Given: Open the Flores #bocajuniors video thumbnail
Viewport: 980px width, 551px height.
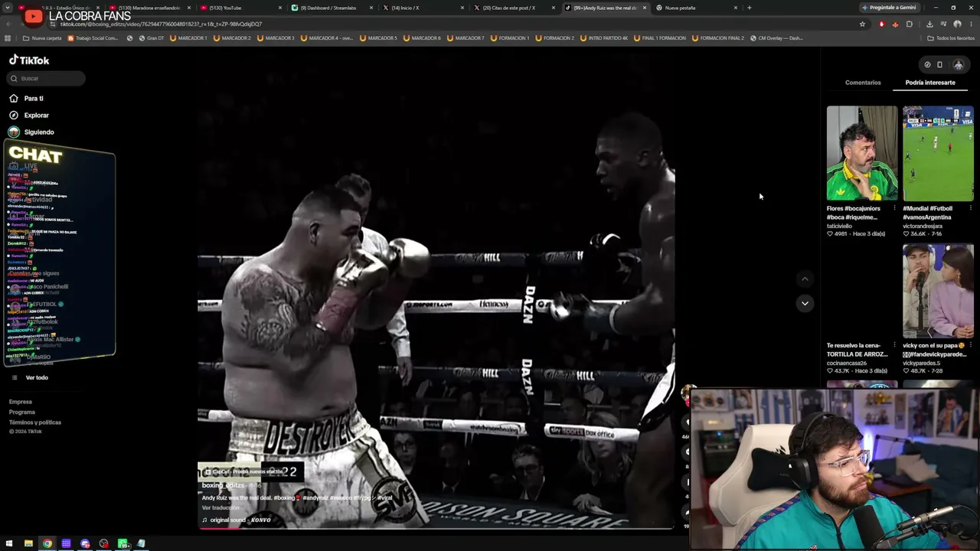Looking at the screenshot, I should 862,153.
